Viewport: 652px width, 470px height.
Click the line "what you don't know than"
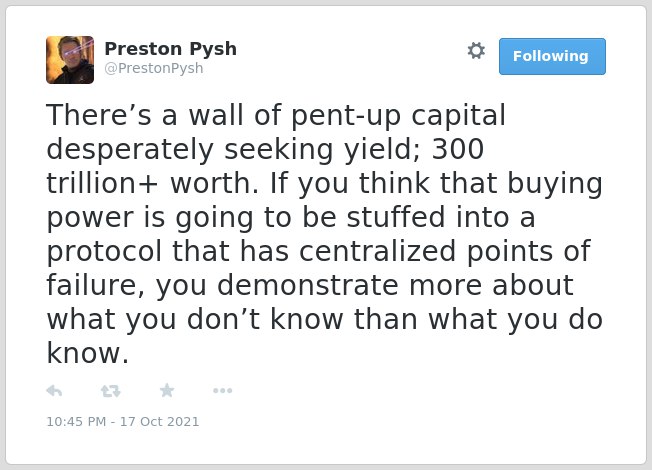232,319
